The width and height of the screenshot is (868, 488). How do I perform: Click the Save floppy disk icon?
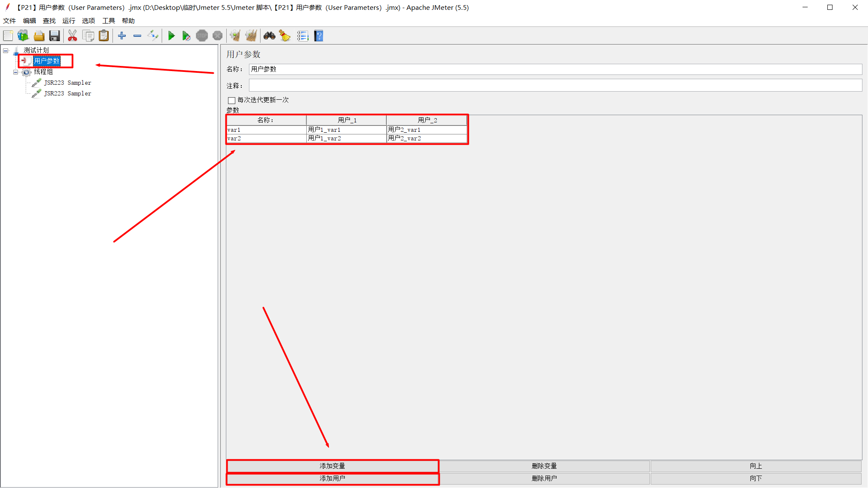pos(54,36)
